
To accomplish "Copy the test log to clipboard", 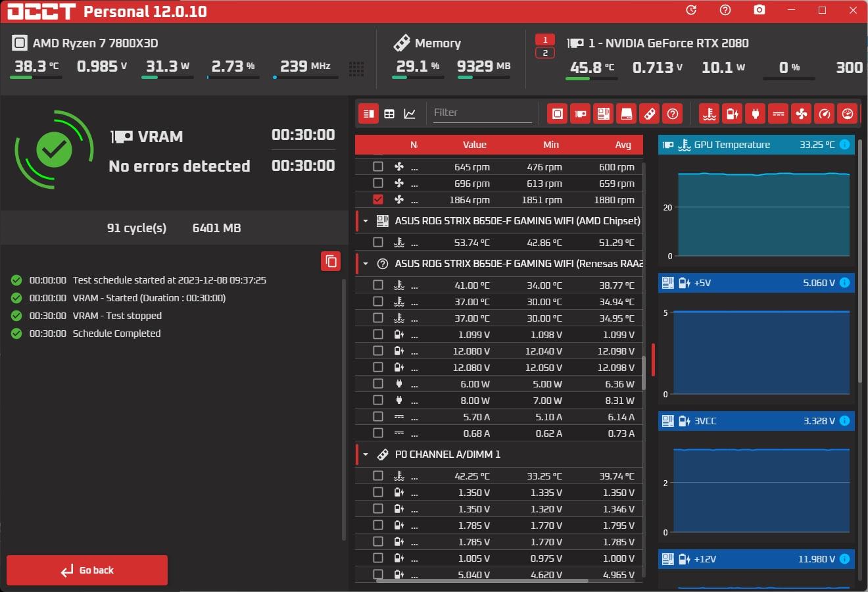I will pos(331,261).
